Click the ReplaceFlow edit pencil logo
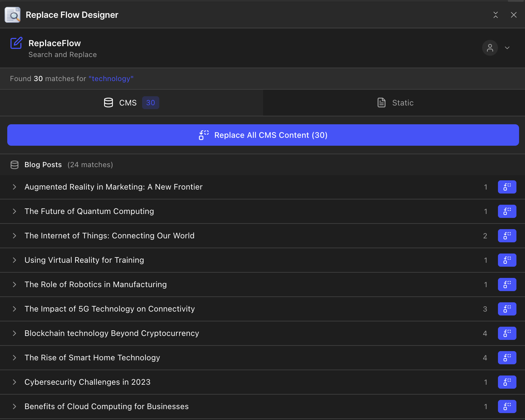The image size is (525, 420). (16, 43)
